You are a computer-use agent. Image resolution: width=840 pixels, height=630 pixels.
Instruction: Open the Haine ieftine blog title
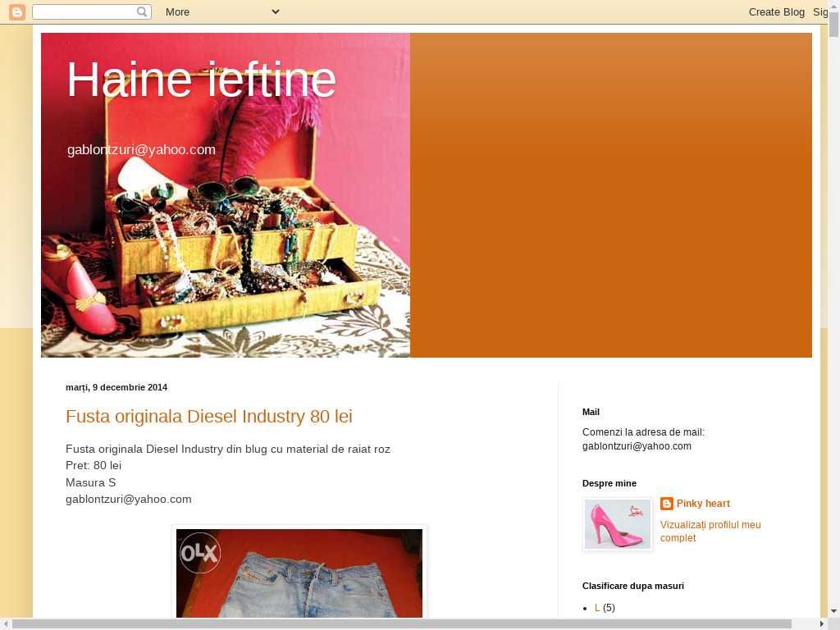pos(201,80)
